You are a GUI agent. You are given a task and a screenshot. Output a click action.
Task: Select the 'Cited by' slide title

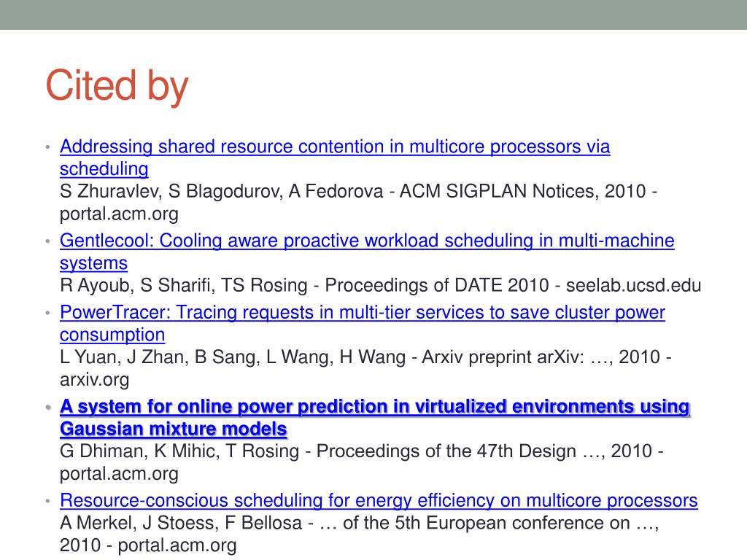[117, 86]
